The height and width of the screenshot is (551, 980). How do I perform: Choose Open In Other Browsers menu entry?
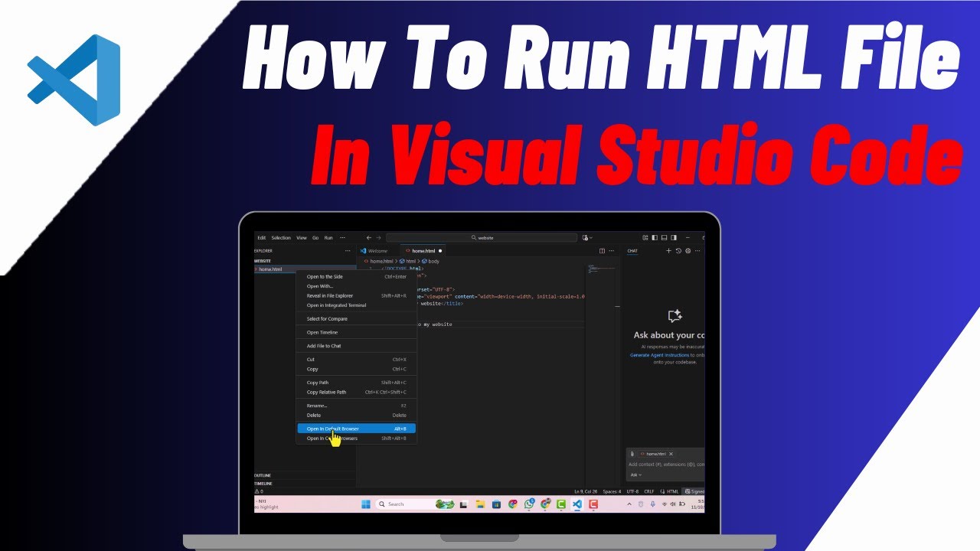pos(356,439)
